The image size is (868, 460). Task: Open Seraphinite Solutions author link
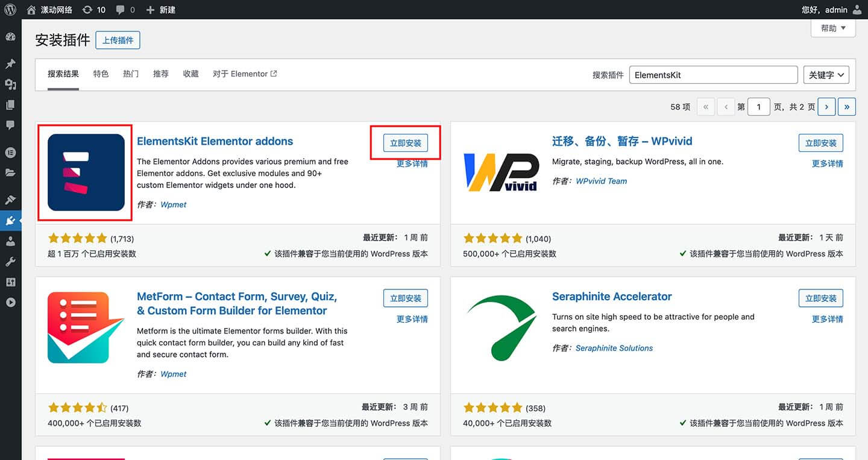click(614, 348)
